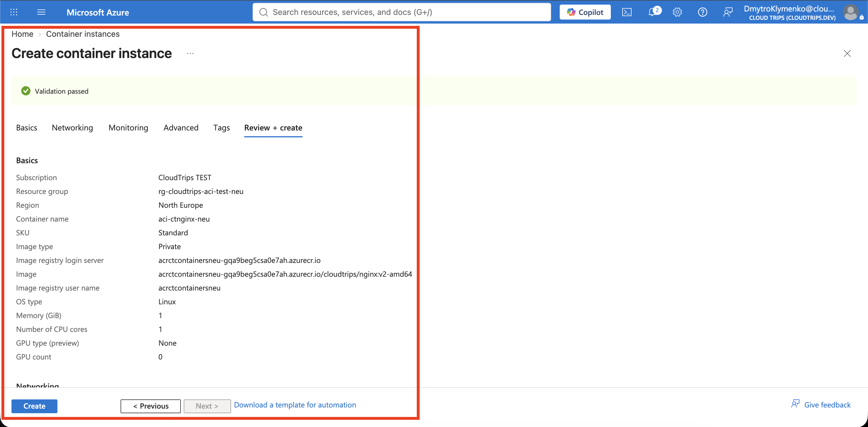Switch to the Tags tab
The image size is (868, 427).
click(221, 128)
